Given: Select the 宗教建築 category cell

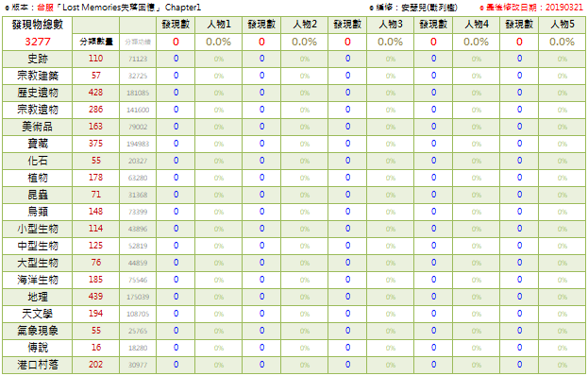Looking at the screenshot, I should pos(37,76).
